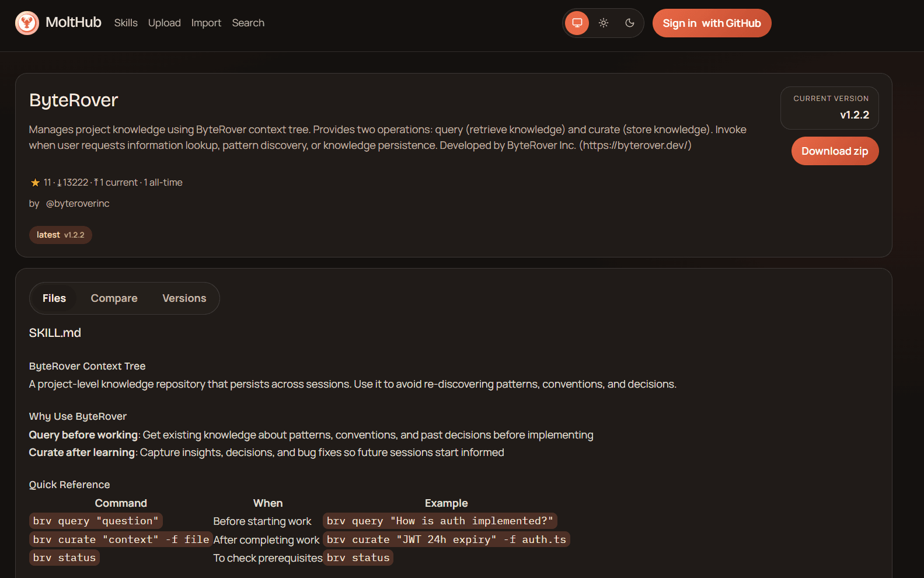Click the Quick Reference heading
Viewport: 924px width, 578px height.
coord(69,485)
